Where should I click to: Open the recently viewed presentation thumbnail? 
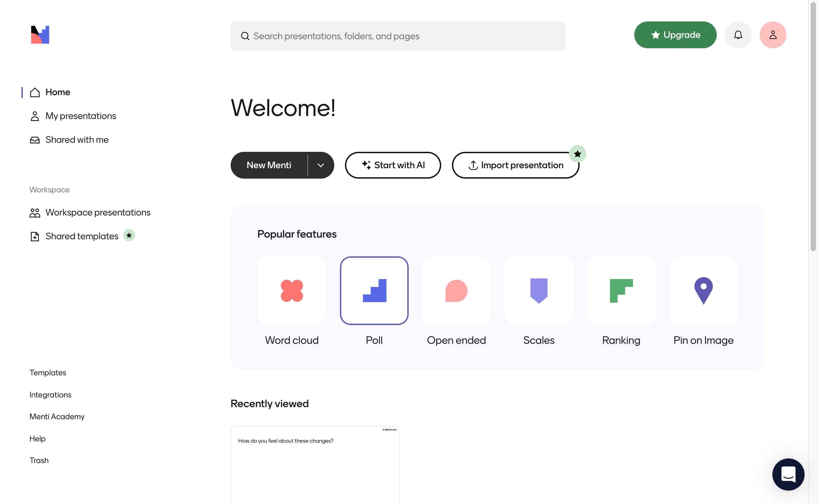(315, 465)
